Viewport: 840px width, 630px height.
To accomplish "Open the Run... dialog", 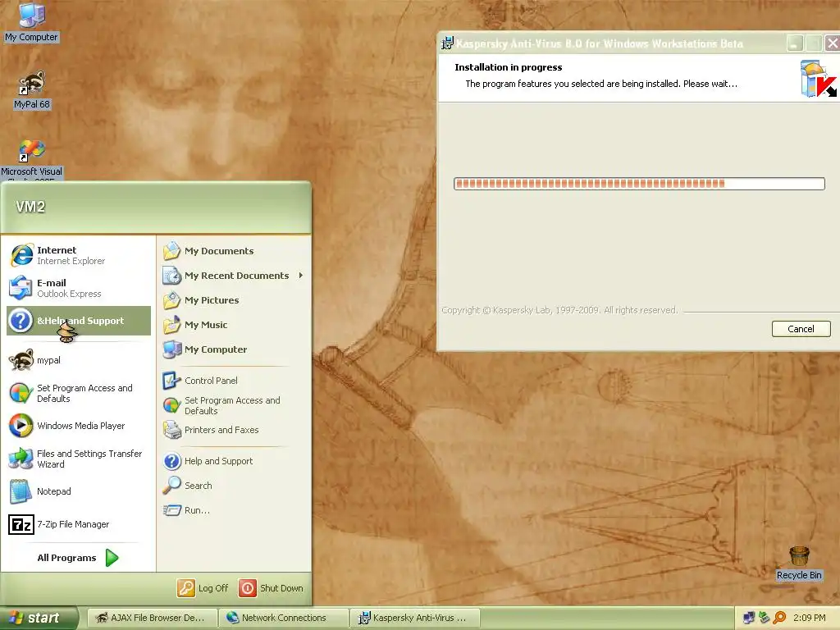I will coord(234,510).
